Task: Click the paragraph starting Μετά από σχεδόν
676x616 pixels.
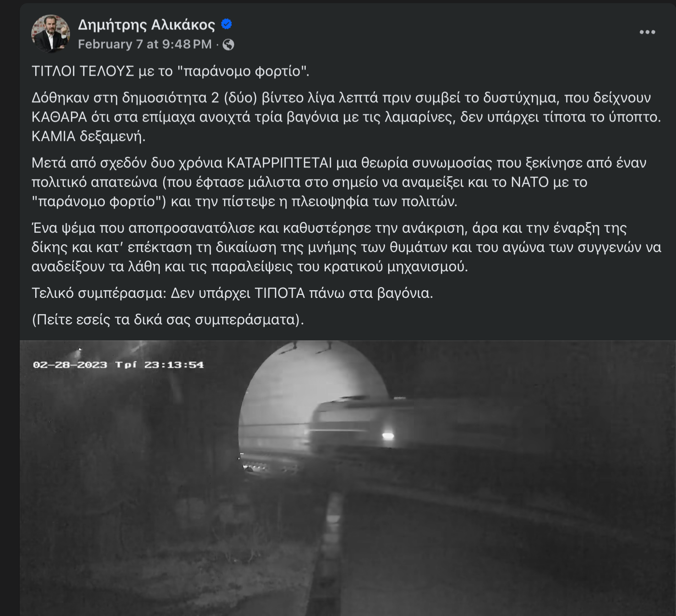Action: [339, 182]
